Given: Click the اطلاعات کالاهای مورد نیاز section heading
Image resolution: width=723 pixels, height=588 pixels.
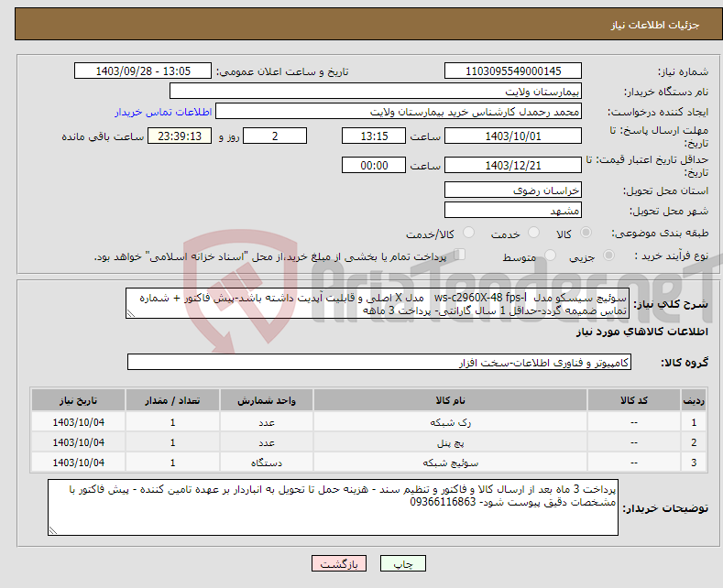Looking at the screenshot, I should tap(641, 332).
